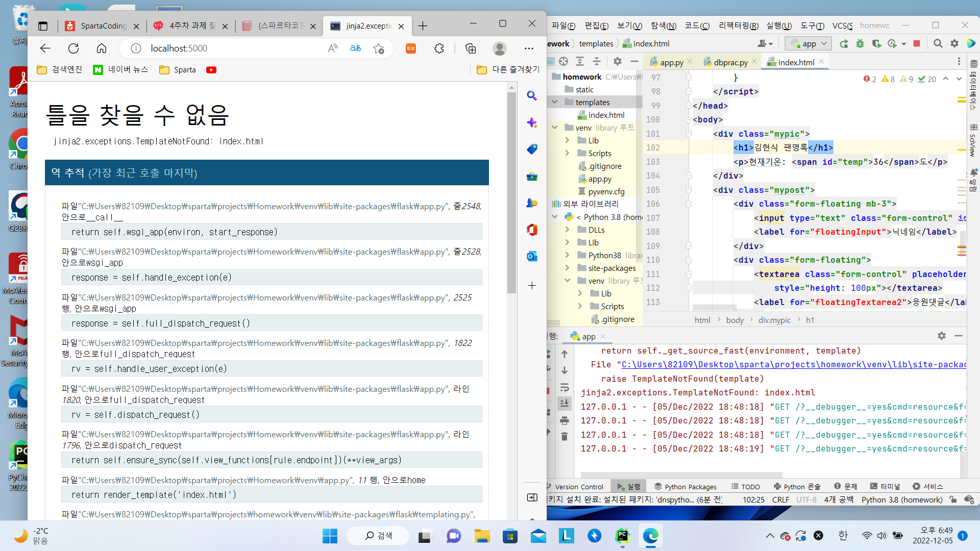Show hidden icons in system tray
Image resolution: width=980 pixels, height=551 pixels.
pyautogui.click(x=770, y=536)
